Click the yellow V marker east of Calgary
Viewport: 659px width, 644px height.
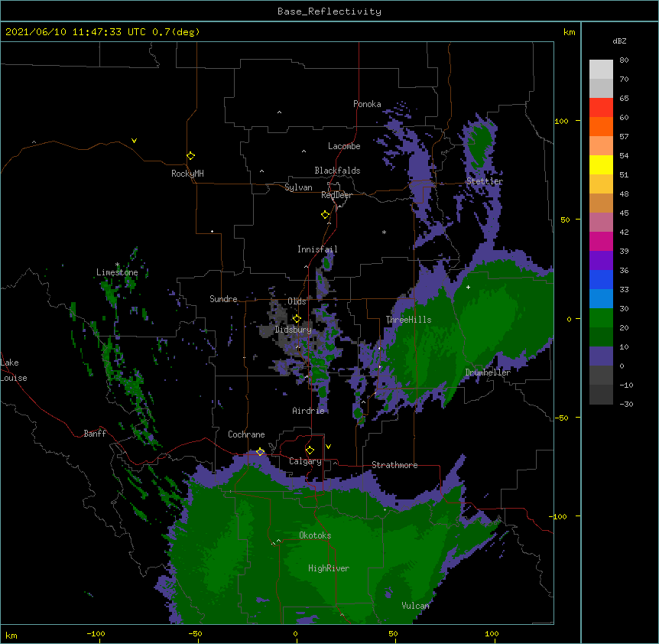pos(328,447)
